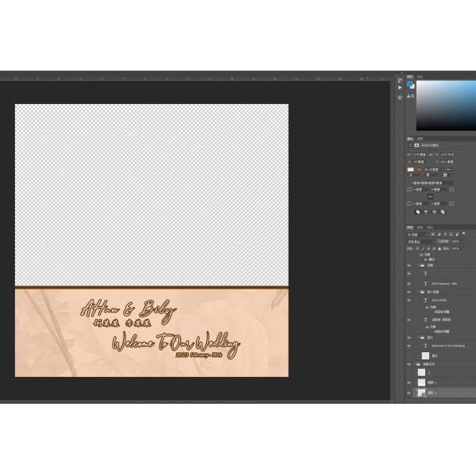Toggle the layer filter on/off switch

[x=463, y=235]
